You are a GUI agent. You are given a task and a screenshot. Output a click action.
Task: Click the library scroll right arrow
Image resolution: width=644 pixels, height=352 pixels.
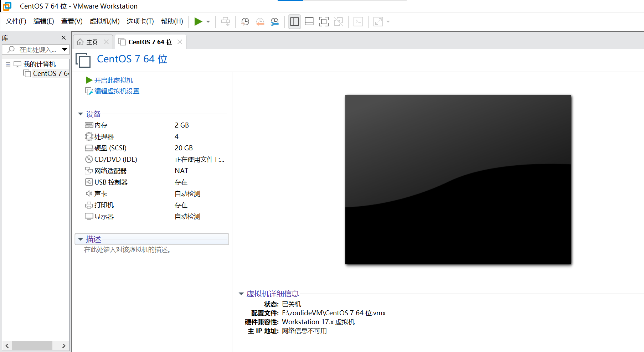(64, 346)
